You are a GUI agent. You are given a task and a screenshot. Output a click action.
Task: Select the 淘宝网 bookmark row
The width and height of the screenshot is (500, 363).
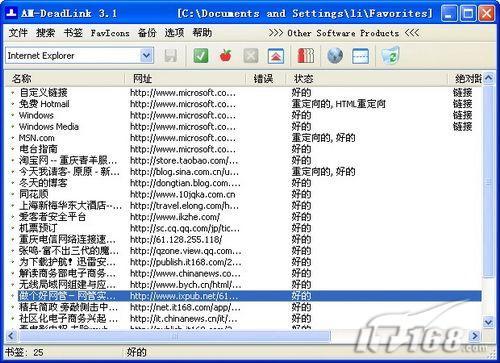(243, 160)
